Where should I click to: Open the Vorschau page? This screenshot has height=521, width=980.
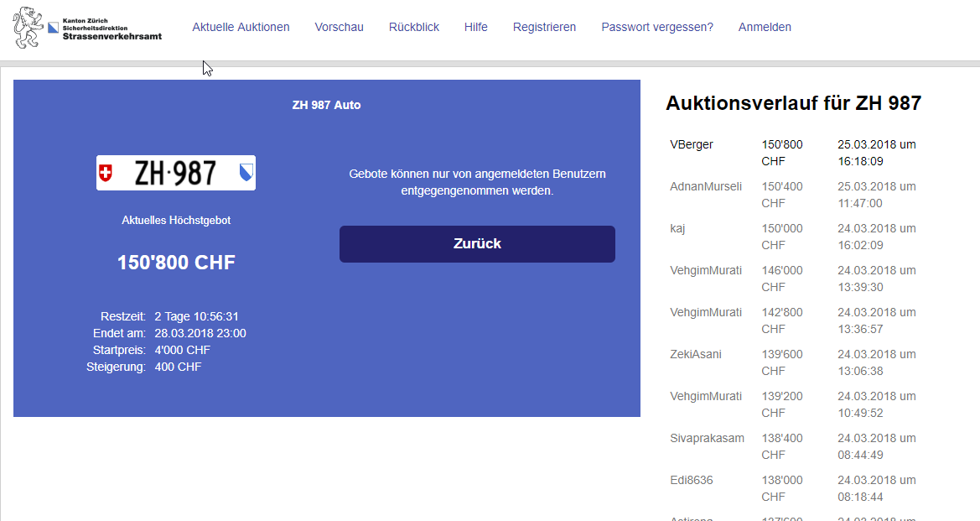pos(339,27)
